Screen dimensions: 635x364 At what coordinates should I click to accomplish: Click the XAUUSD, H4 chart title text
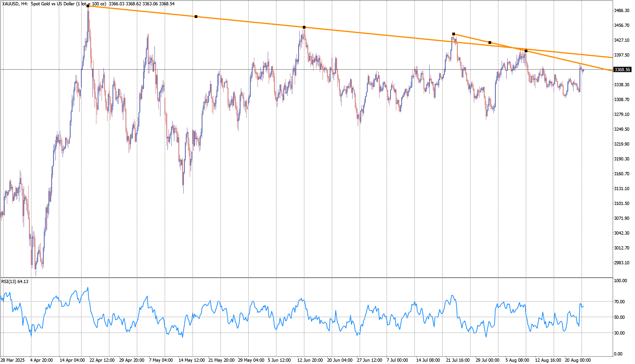(x=15, y=4)
